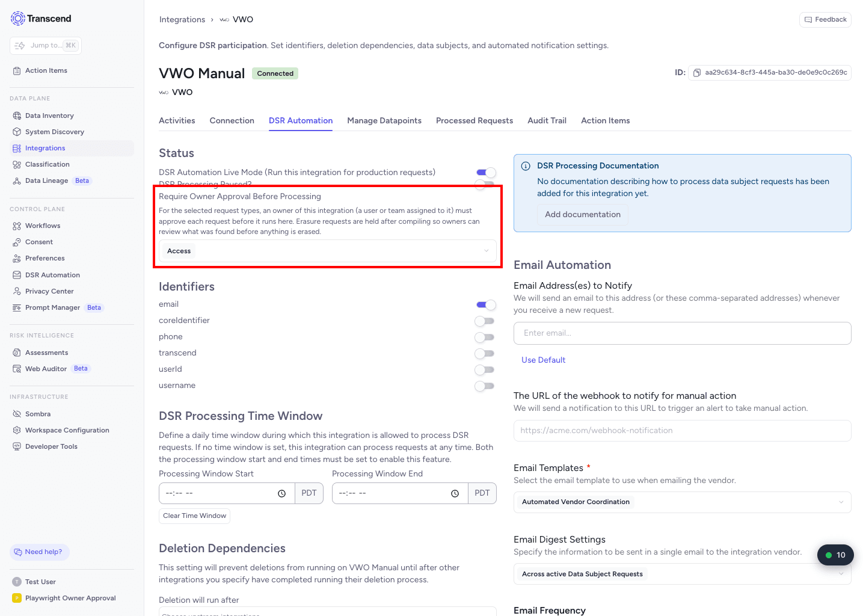Click the Workspace Configuration gear icon
The image size is (866, 616).
point(17,430)
